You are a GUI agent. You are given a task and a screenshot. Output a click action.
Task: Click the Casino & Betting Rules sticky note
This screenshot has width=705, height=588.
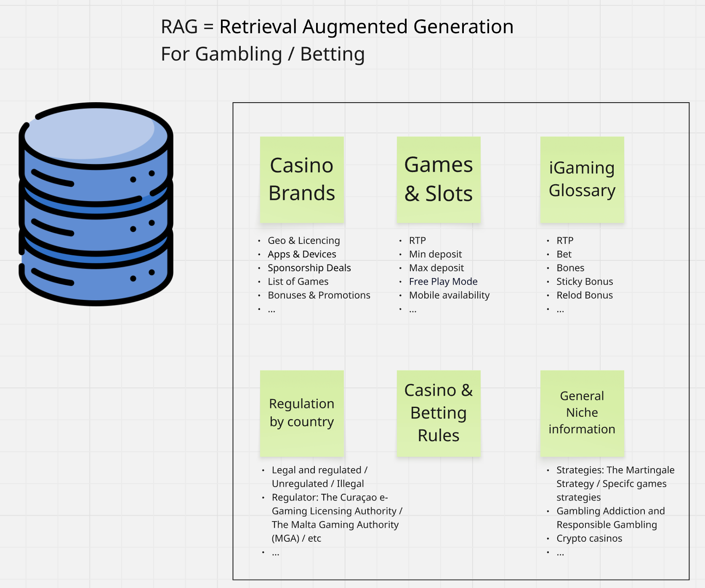tap(439, 413)
